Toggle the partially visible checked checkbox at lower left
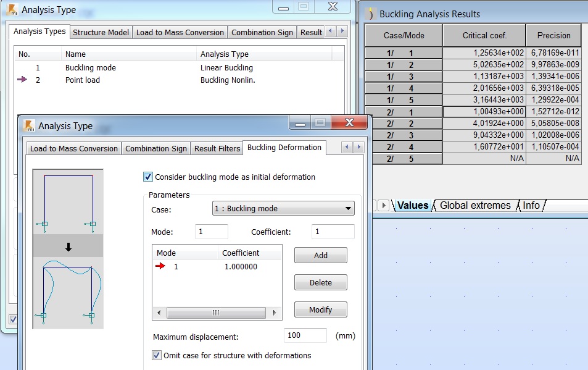 pos(14,320)
